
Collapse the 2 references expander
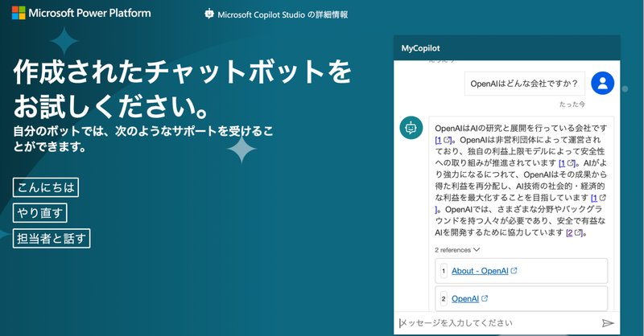click(x=457, y=250)
